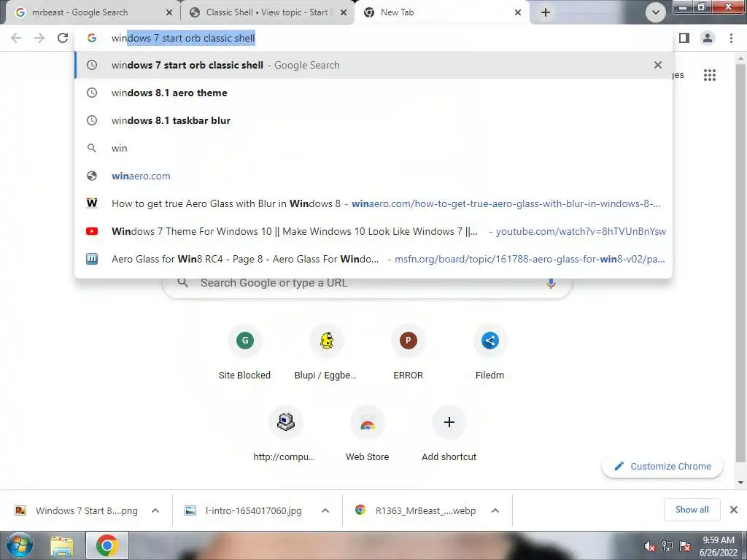
Task: Choose the plain 'win' search suggestion
Action: (373, 148)
